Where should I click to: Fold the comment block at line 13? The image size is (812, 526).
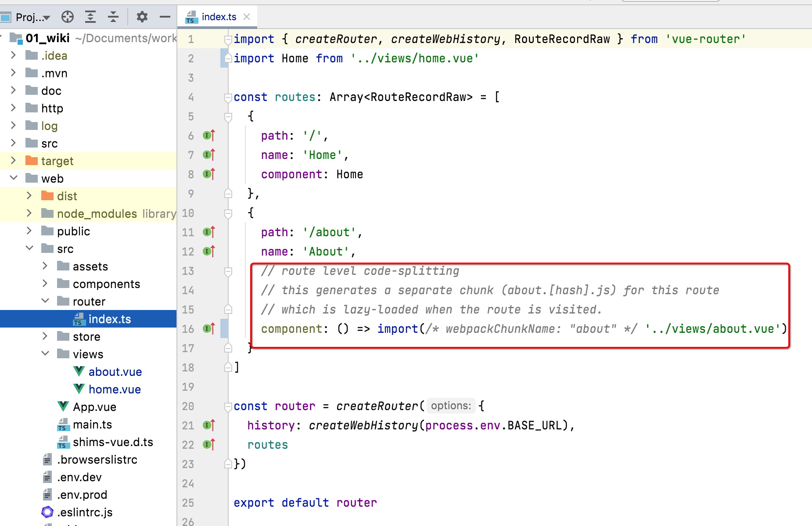click(228, 271)
